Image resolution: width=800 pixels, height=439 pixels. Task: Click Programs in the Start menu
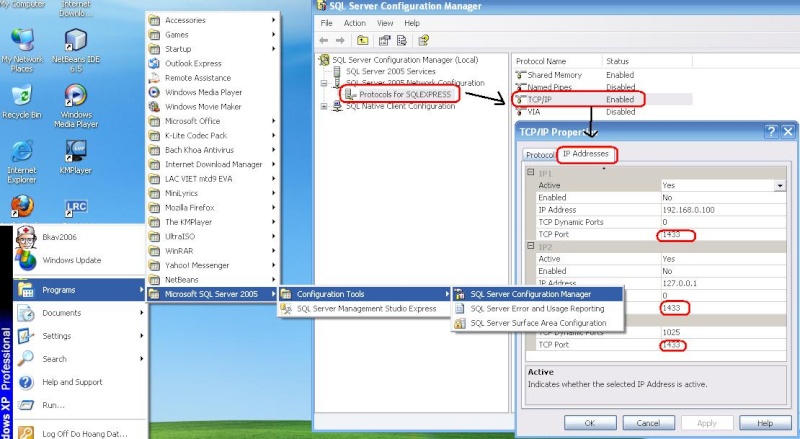80,290
